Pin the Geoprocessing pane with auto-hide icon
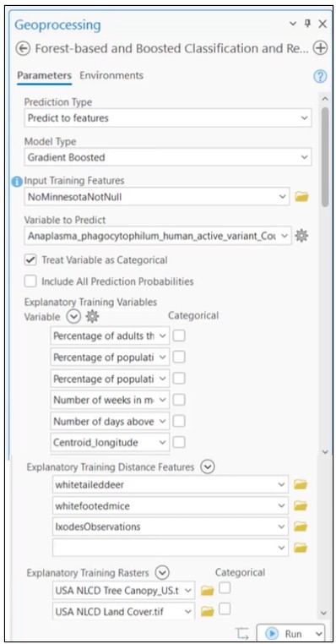 pyautogui.click(x=307, y=24)
